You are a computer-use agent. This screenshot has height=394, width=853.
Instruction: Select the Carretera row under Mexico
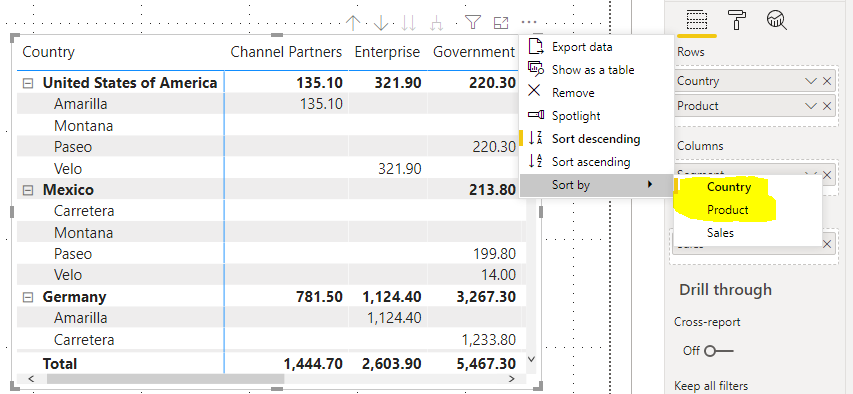point(84,211)
